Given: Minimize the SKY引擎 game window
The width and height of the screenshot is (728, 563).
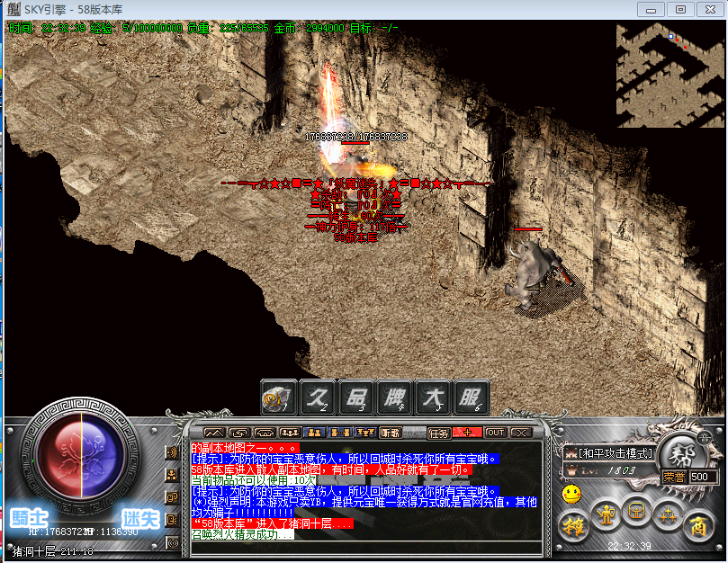Looking at the screenshot, I should click(651, 9).
